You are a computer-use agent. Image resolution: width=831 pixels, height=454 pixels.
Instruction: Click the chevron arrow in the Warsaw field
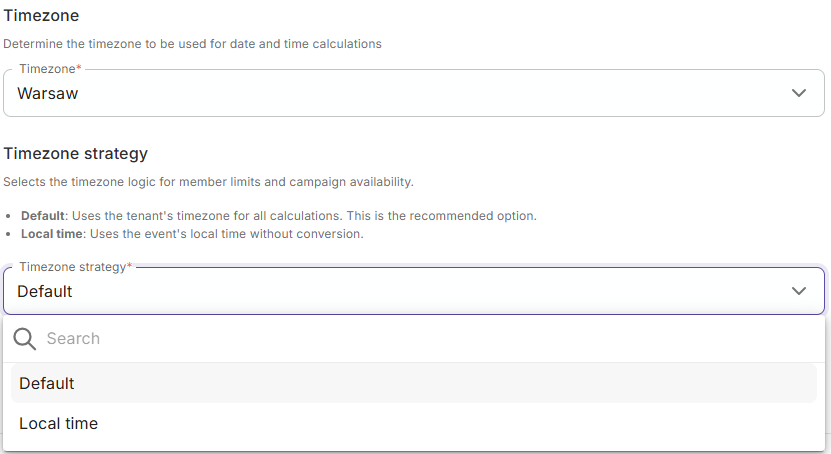click(x=799, y=93)
